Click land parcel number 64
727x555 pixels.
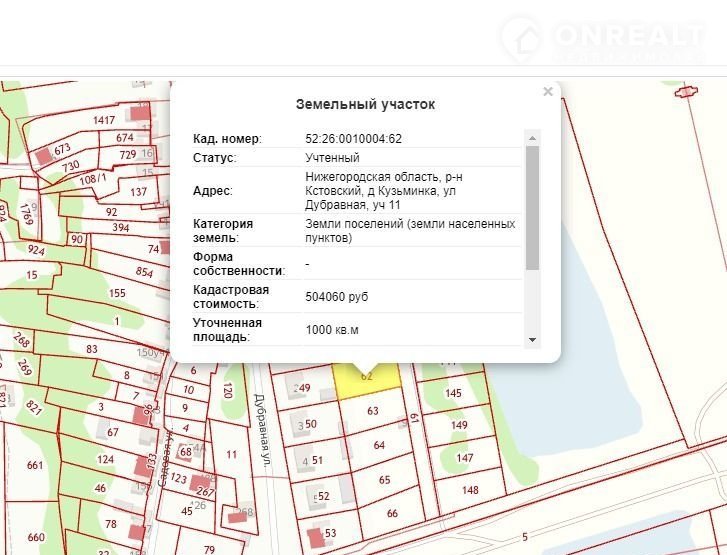pos(379,445)
